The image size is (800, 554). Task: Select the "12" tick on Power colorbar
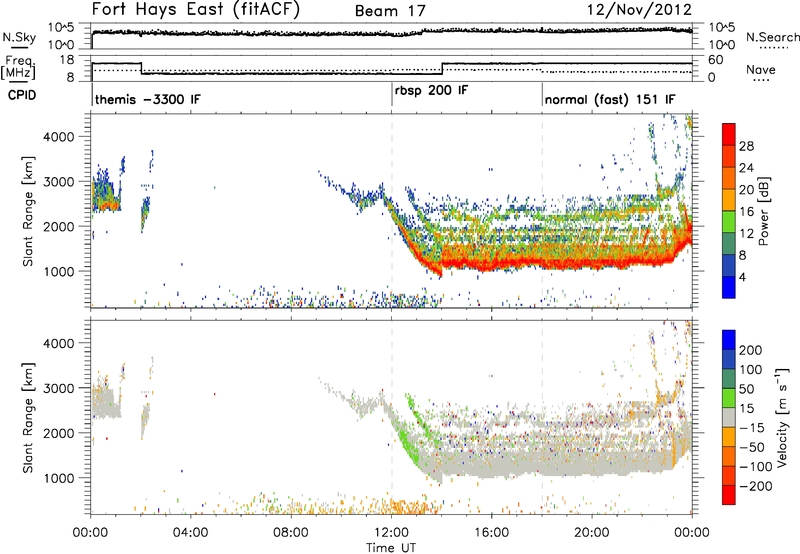pyautogui.click(x=746, y=234)
